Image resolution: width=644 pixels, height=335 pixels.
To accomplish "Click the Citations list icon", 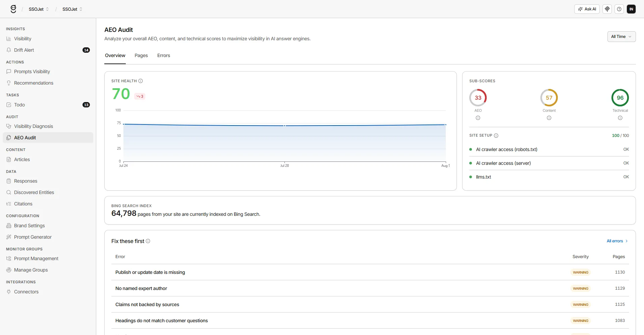I will point(9,204).
